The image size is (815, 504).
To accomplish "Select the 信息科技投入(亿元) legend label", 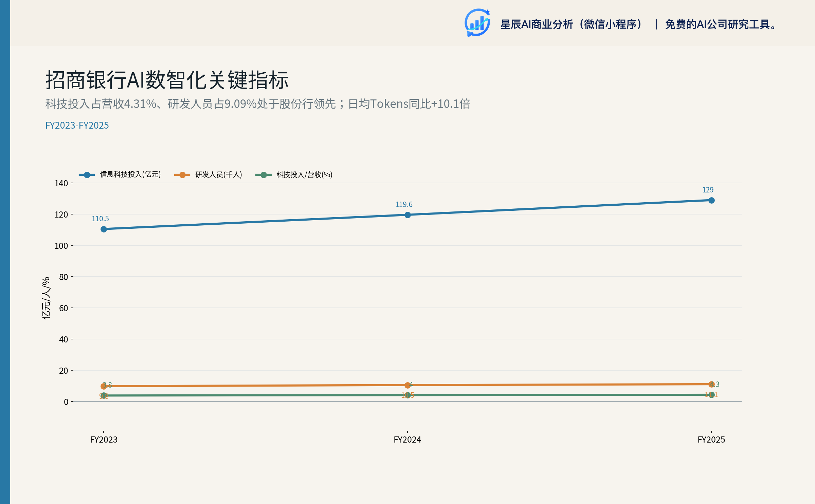I will point(130,174).
